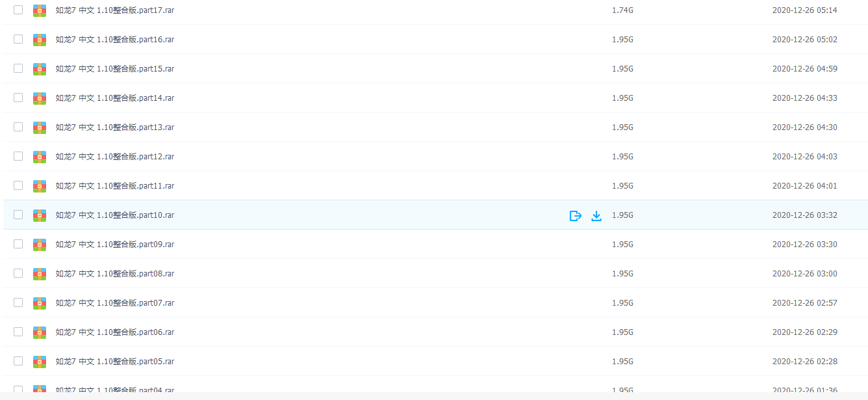
Task: Click the date 2020-12-26 04:03
Action: (x=804, y=157)
